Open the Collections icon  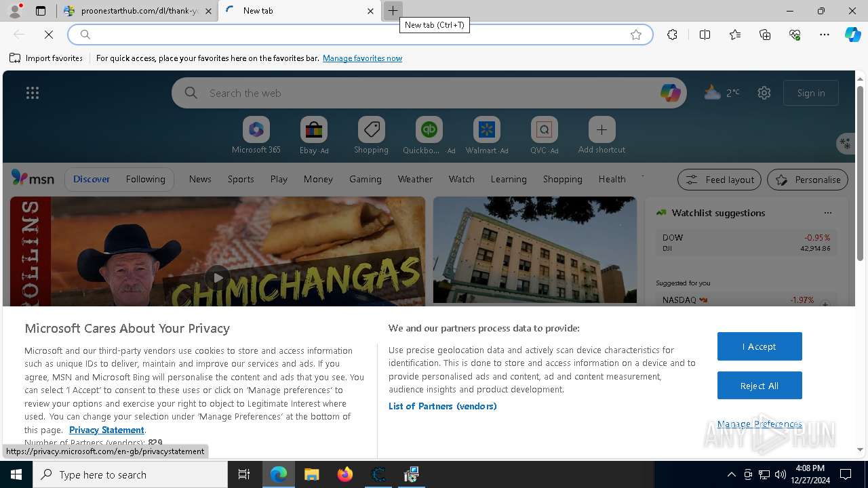[x=765, y=35]
